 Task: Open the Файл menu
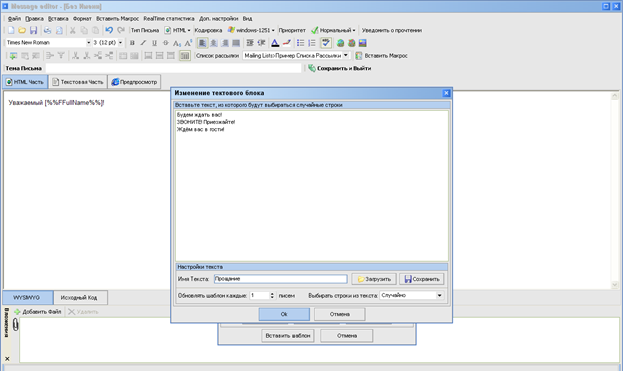click(14, 19)
